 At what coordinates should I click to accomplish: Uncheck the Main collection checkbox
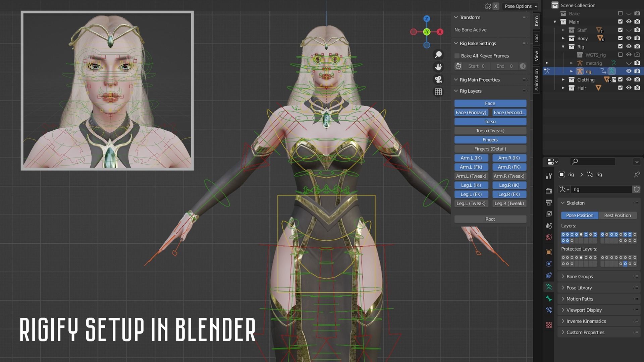620,22
